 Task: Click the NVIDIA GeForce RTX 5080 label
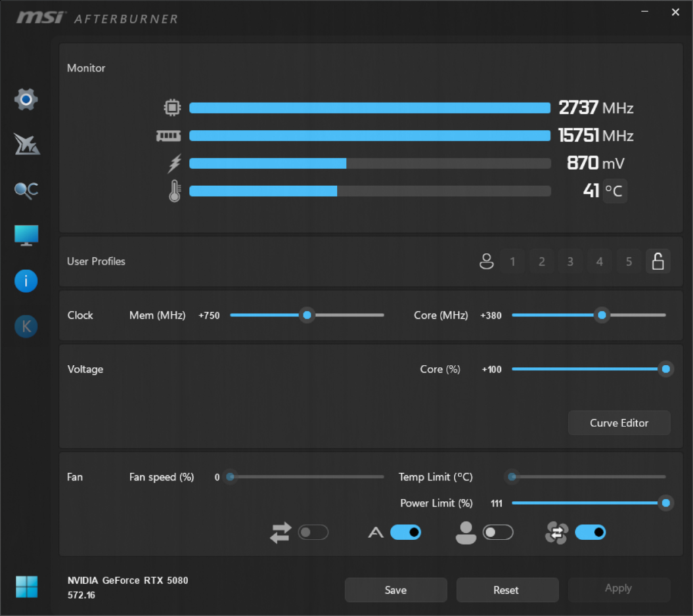click(x=128, y=580)
